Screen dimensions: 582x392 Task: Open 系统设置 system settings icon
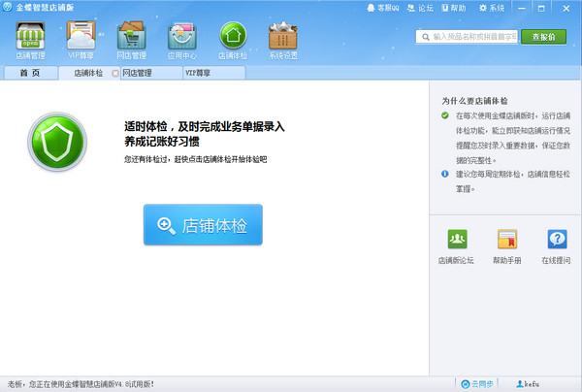pyautogui.click(x=283, y=41)
